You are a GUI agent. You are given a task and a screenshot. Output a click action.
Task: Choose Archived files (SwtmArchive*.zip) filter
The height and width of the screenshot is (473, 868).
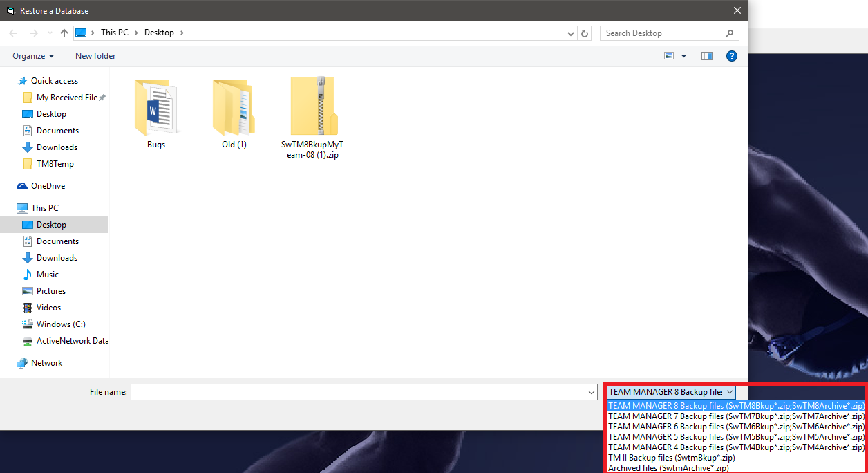(x=736, y=468)
